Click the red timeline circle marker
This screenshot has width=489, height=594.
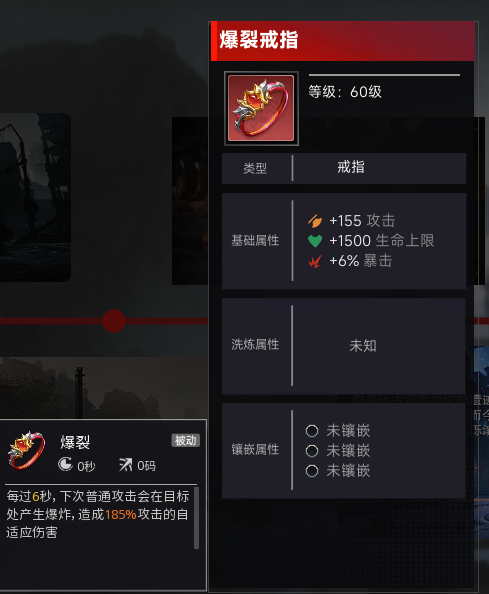pyautogui.click(x=114, y=321)
